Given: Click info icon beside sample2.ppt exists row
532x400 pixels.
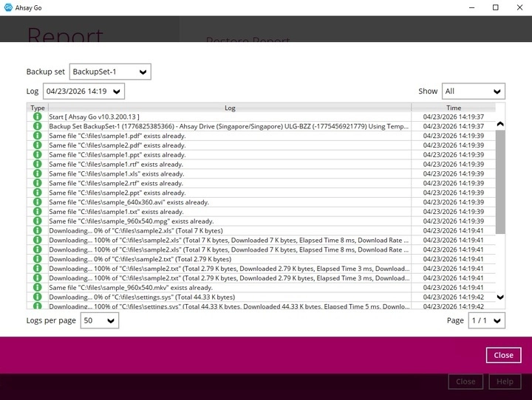Looking at the screenshot, I should pos(38,193).
